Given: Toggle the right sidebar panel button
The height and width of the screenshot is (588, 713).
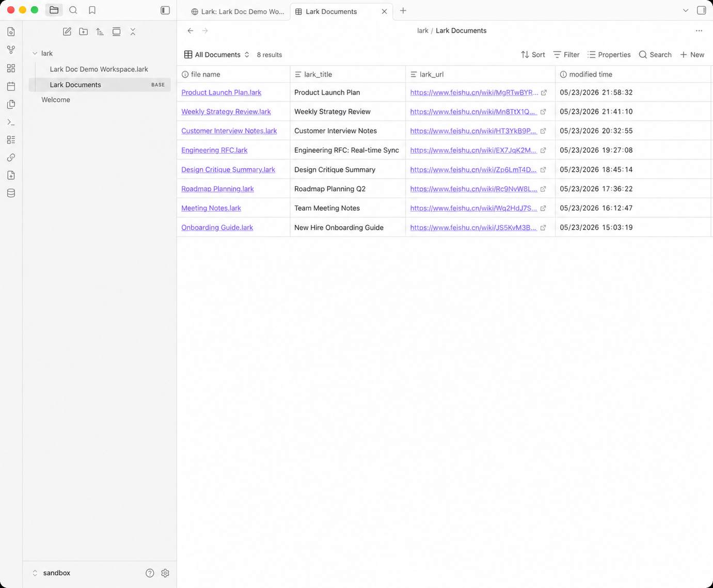Looking at the screenshot, I should 701,10.
